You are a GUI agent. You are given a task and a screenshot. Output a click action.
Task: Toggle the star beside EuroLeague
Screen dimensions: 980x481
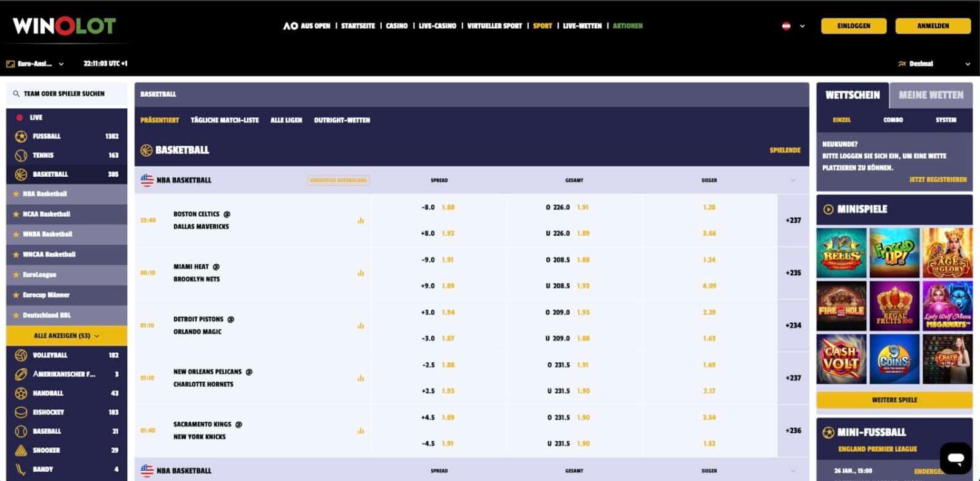pyautogui.click(x=16, y=275)
